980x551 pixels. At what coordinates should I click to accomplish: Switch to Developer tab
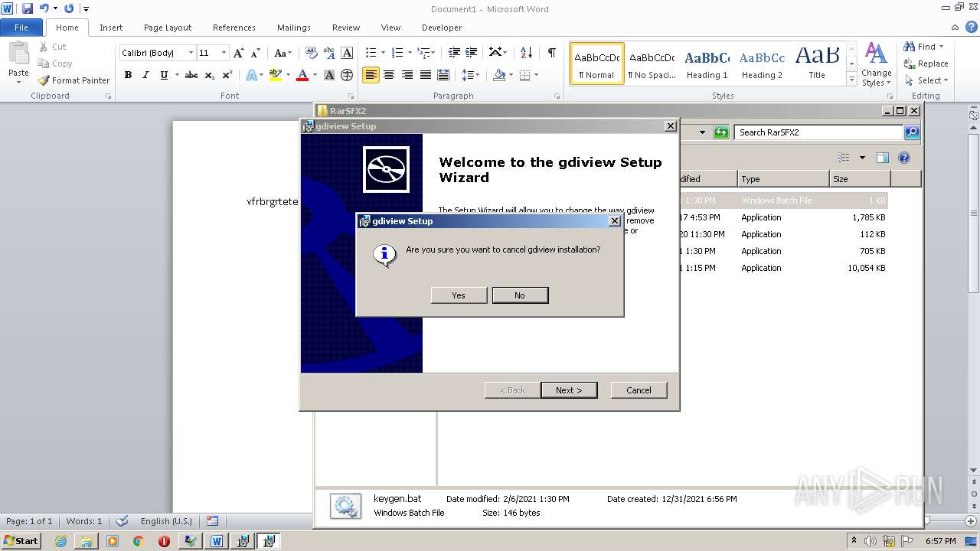tap(442, 28)
